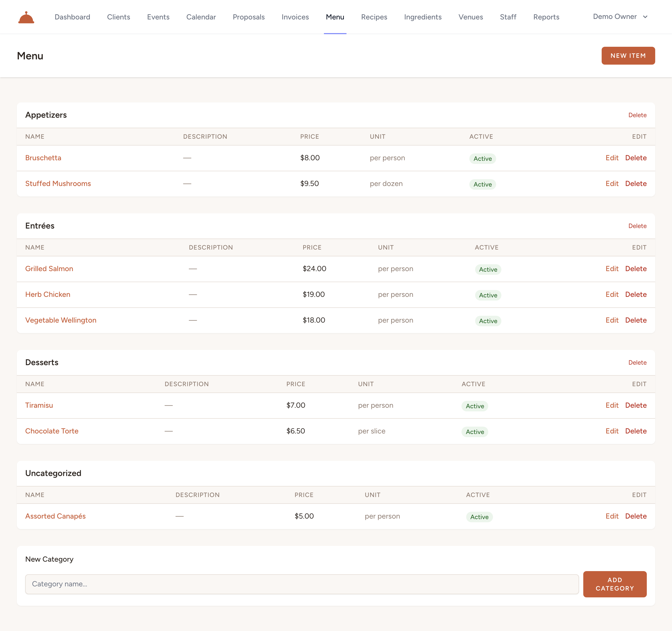Delete the Desserts category
This screenshot has height=631, width=672.
tap(637, 362)
